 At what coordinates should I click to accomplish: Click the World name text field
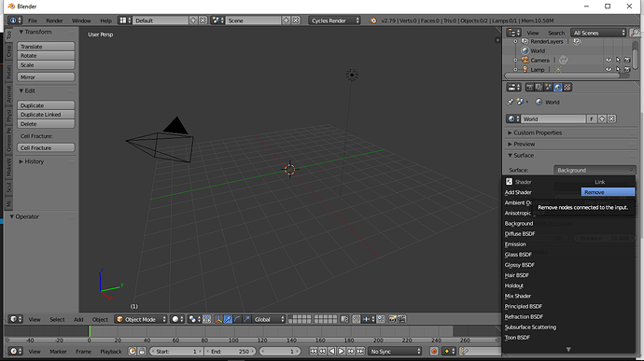click(553, 119)
